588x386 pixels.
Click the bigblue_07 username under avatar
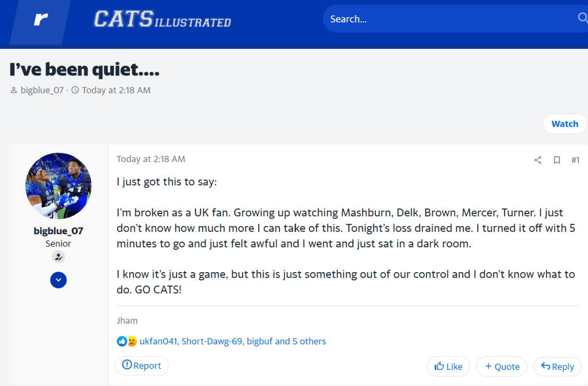[x=58, y=231]
